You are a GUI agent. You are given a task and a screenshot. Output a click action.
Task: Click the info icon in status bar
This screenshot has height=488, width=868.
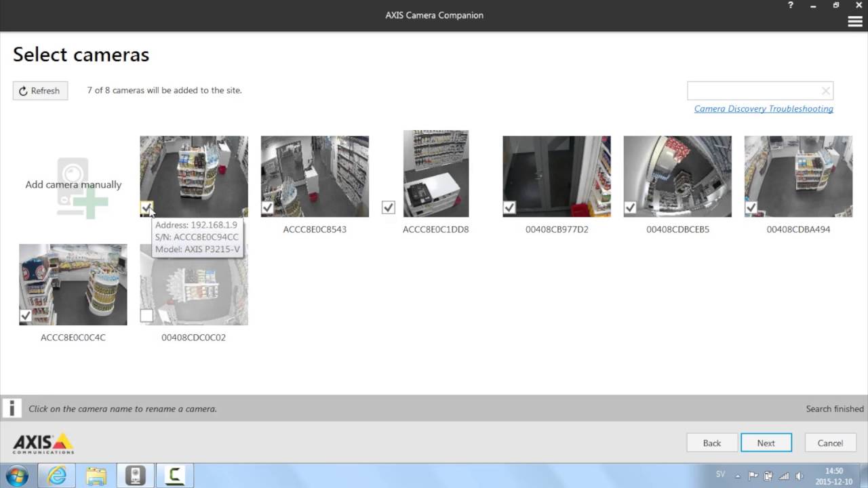pos(12,408)
